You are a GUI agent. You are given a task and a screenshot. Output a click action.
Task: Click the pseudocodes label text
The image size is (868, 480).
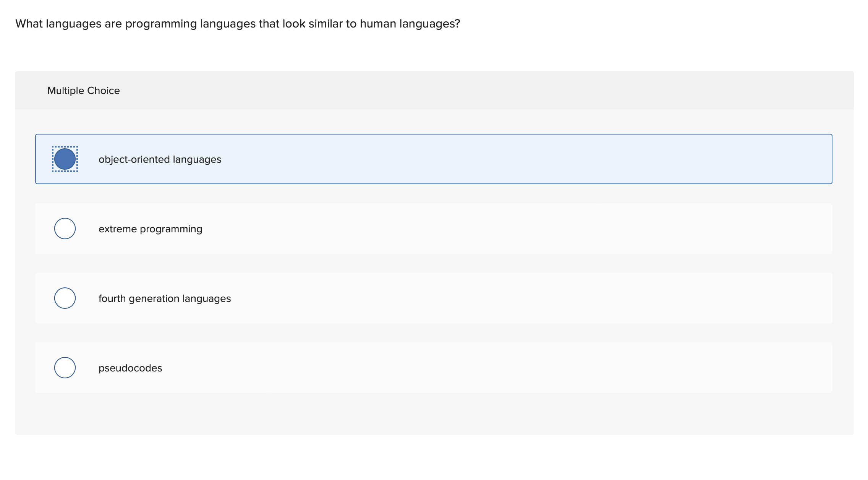130,368
